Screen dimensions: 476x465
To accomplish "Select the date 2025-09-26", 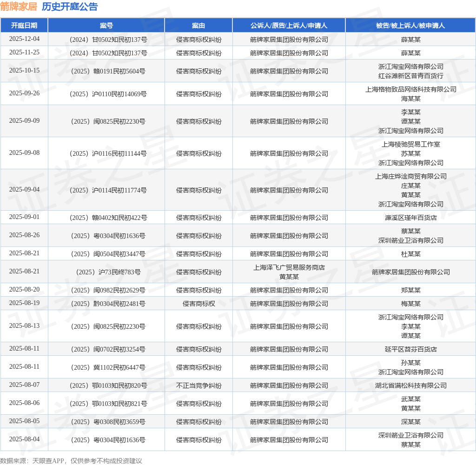I will click(x=24, y=93).
